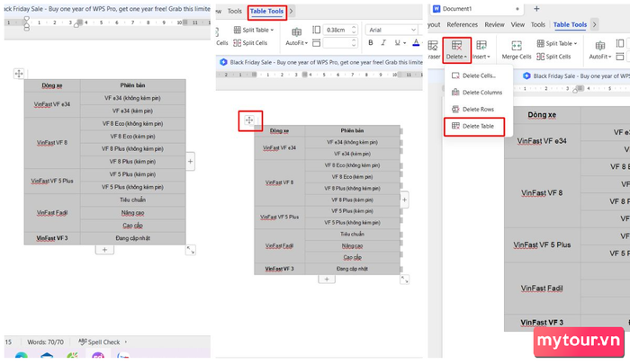Open Tools tab in middle screenshot
The width and height of the screenshot is (630, 364).
click(x=235, y=12)
